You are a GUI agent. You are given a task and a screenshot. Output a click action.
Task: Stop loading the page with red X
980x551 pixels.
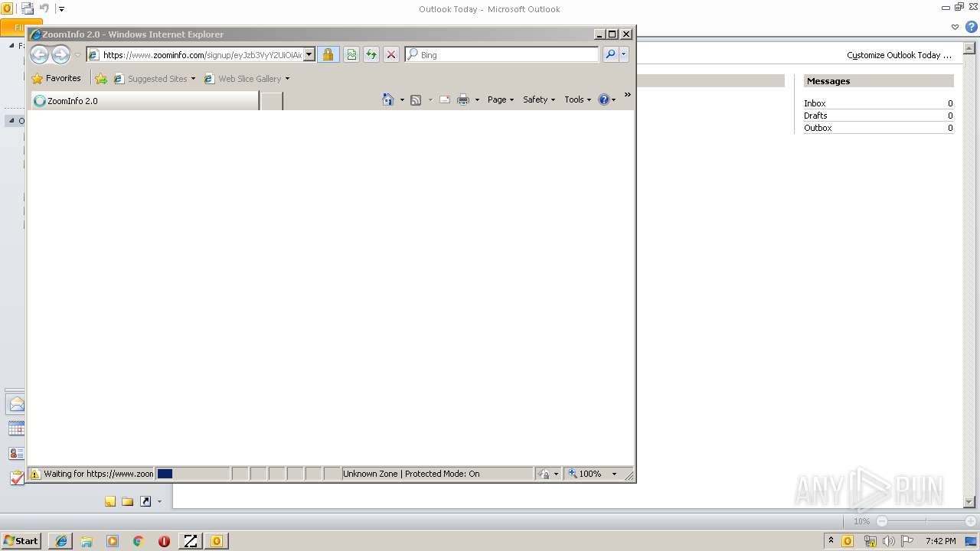(391, 54)
